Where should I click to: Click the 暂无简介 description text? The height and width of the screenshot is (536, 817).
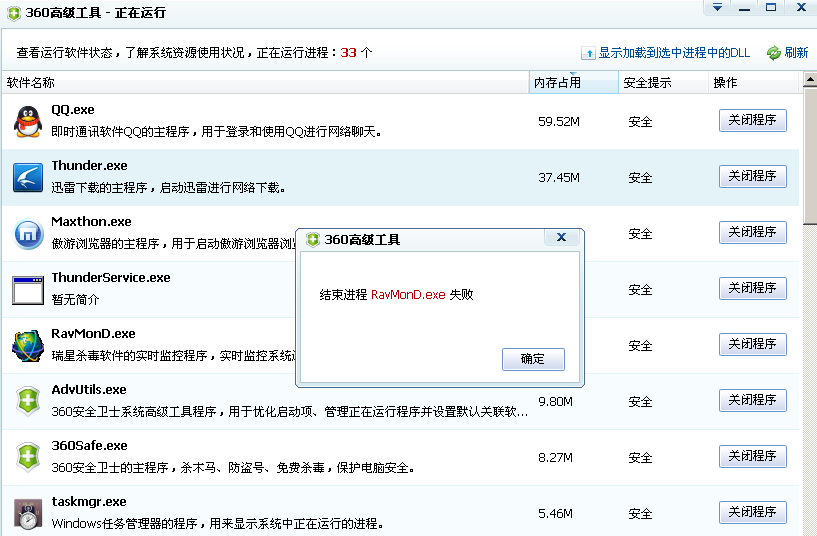75,300
